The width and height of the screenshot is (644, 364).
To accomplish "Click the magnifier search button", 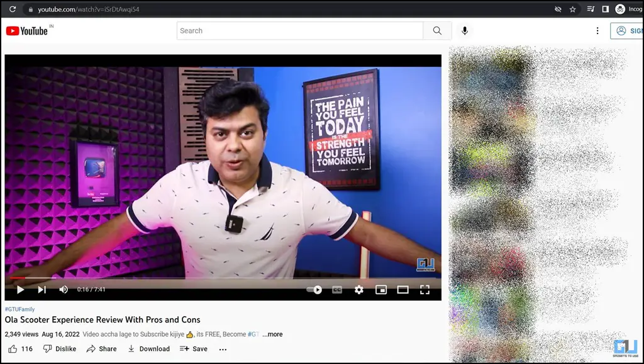I will (438, 31).
